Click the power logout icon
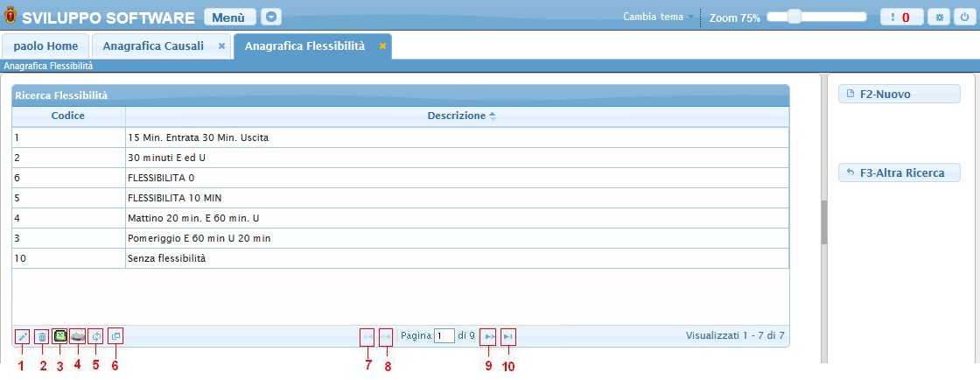The height and width of the screenshot is (380, 980). 963,17
